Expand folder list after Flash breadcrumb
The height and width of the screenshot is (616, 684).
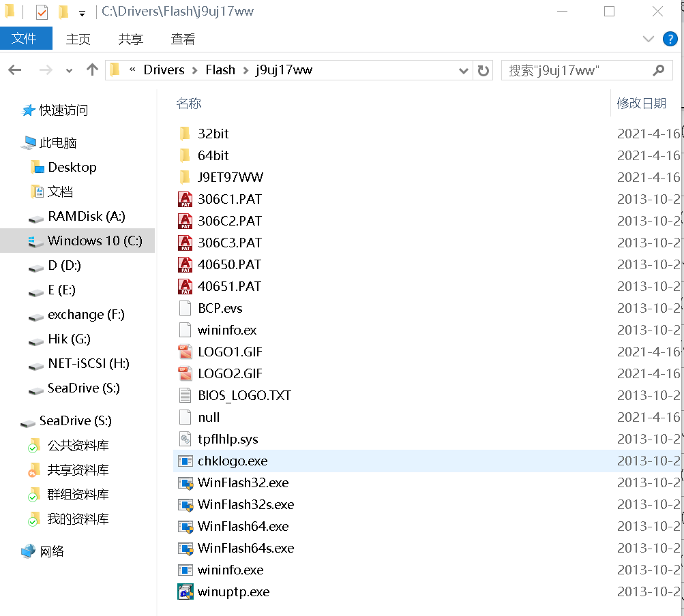(246, 70)
